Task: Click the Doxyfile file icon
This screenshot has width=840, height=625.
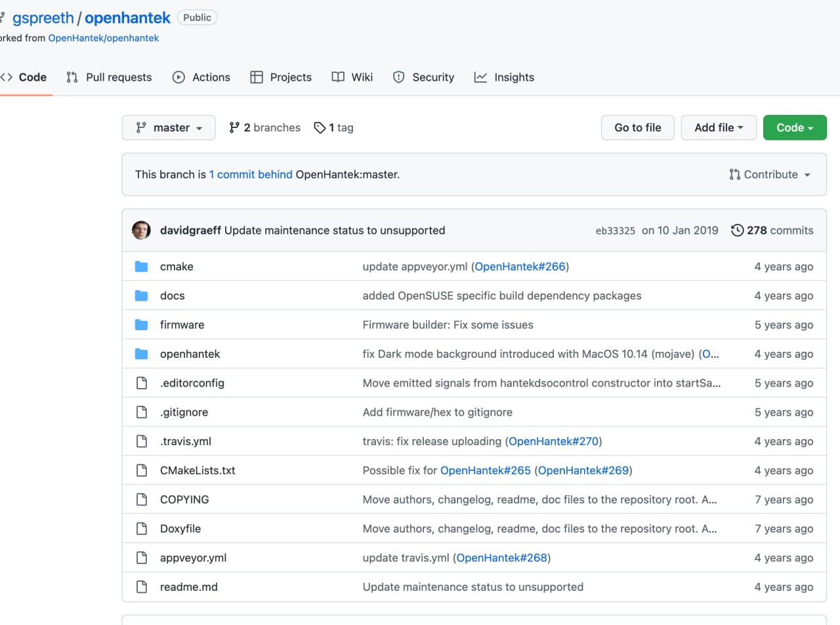Action: pyautogui.click(x=141, y=528)
